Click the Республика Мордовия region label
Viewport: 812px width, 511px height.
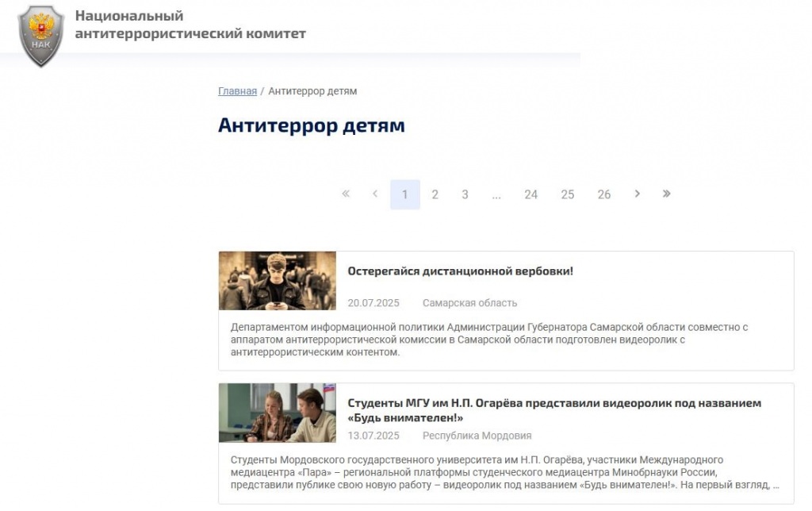(x=477, y=436)
